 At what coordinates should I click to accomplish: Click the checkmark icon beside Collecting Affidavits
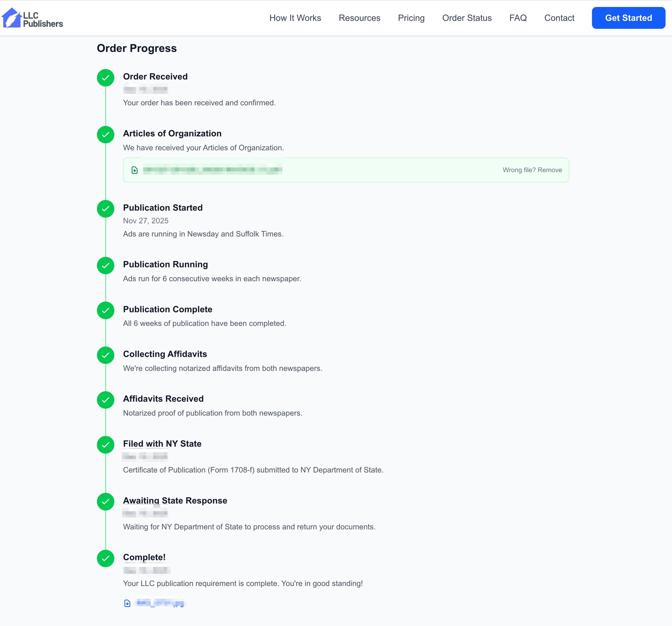[x=105, y=355]
